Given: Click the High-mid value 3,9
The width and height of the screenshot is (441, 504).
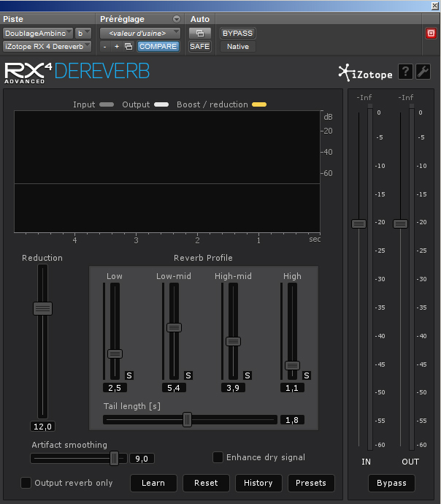Looking at the screenshot, I should point(233,388).
